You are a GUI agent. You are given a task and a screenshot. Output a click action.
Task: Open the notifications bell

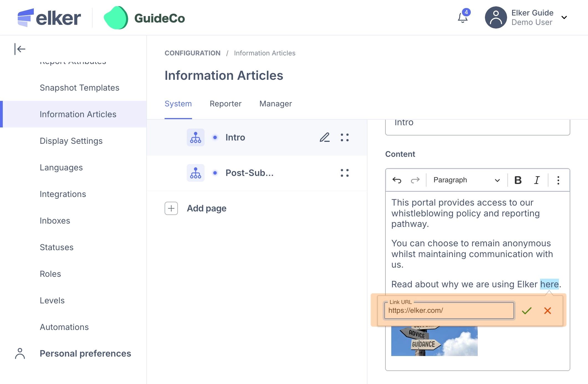pyautogui.click(x=462, y=18)
